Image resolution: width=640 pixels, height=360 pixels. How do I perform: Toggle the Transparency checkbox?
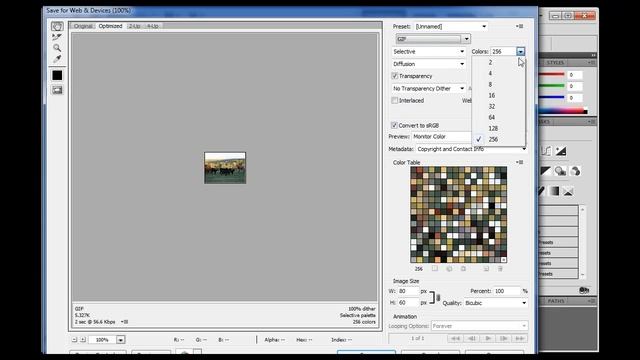395,76
